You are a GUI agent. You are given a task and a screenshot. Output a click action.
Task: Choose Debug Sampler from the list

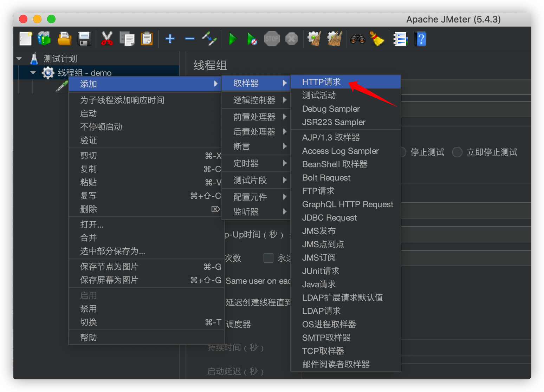pyautogui.click(x=346, y=109)
